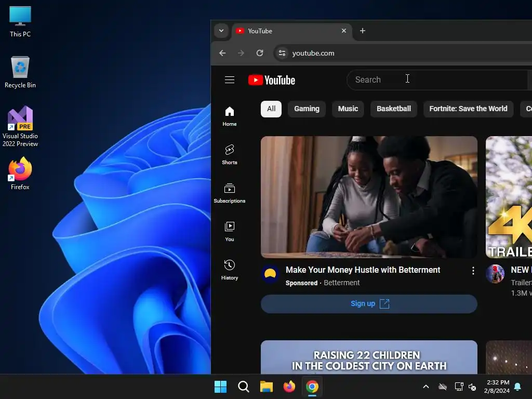Select the Firefox desktop shortcut
The width and height of the screenshot is (532, 399).
coord(20,174)
